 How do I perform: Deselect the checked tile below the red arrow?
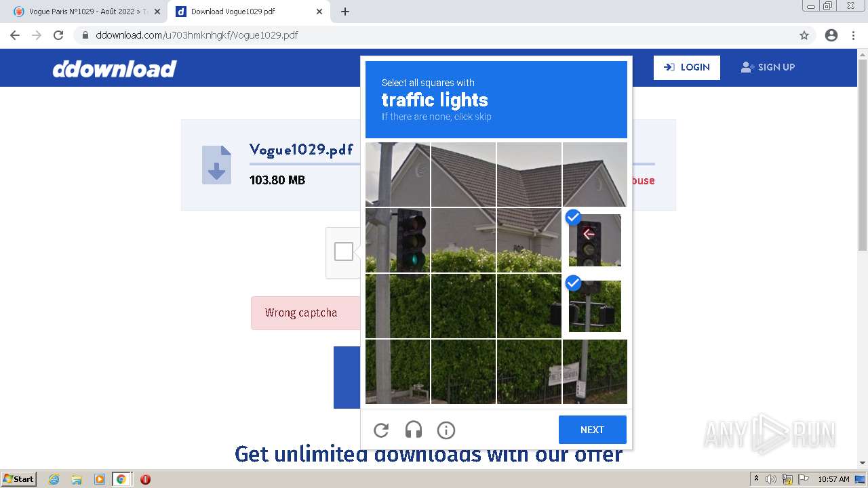(x=595, y=306)
